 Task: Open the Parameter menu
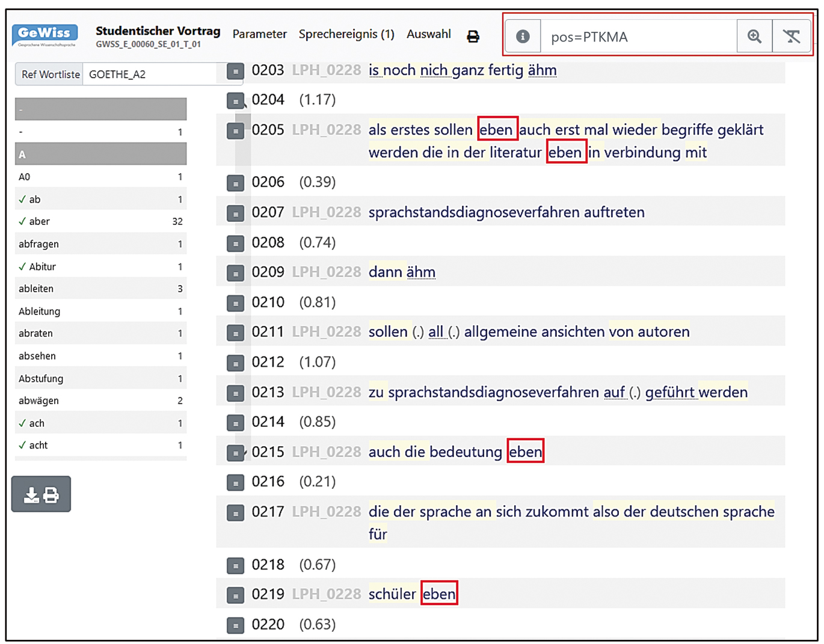[259, 34]
